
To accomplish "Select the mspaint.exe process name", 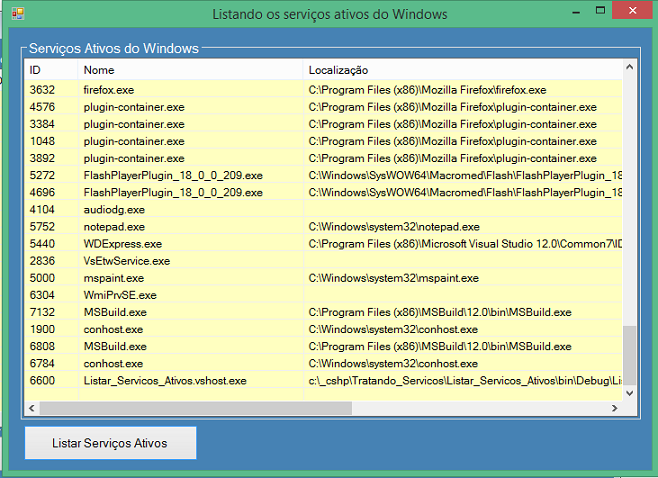I will [114, 278].
